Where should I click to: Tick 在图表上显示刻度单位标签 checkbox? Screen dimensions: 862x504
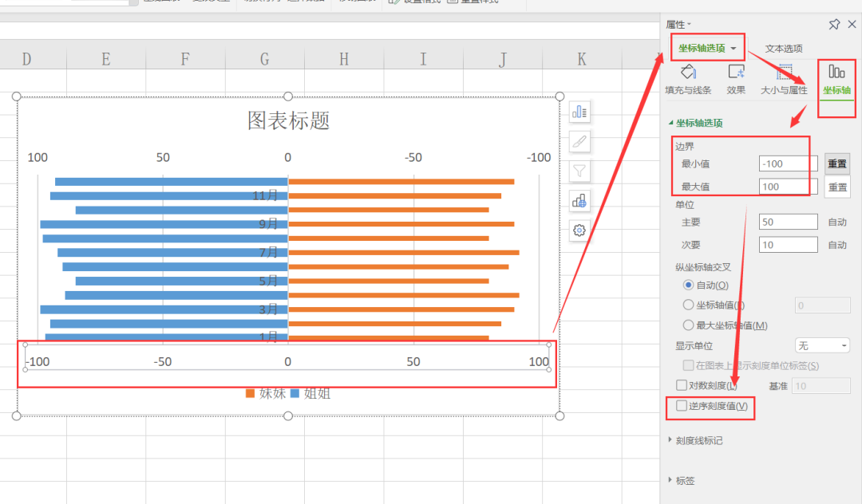[688, 365]
